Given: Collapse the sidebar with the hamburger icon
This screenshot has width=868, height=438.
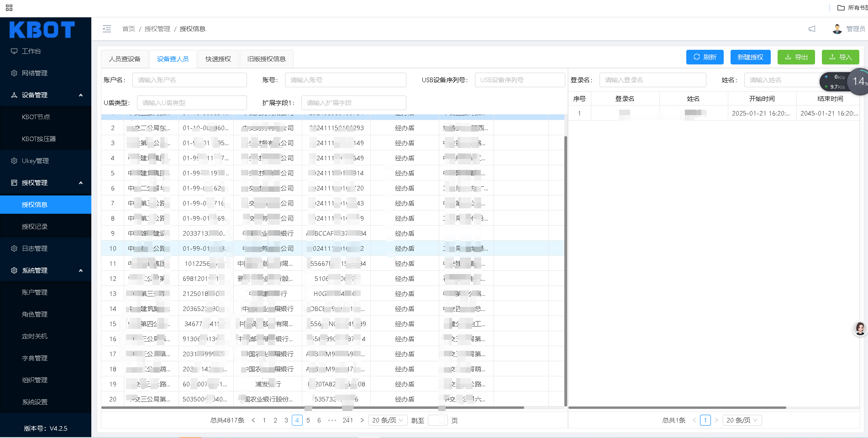Looking at the screenshot, I should pyautogui.click(x=107, y=29).
